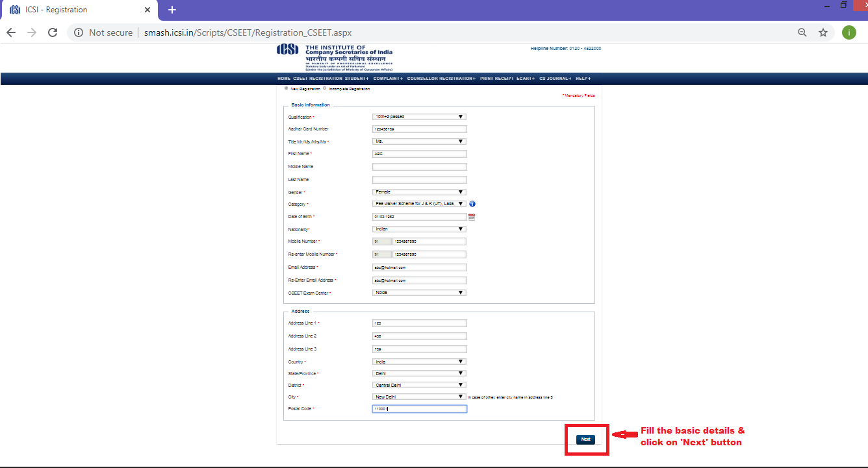Open the Date of Birth calendar picker

click(x=472, y=217)
